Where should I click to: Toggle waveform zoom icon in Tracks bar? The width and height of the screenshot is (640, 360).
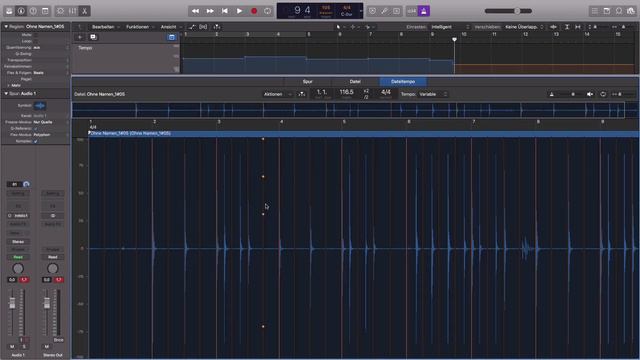click(x=553, y=27)
